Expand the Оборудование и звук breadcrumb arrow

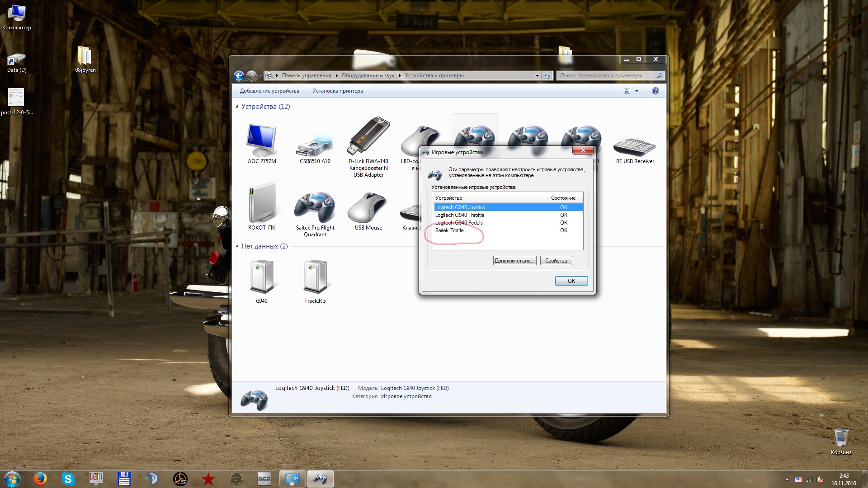[400, 75]
